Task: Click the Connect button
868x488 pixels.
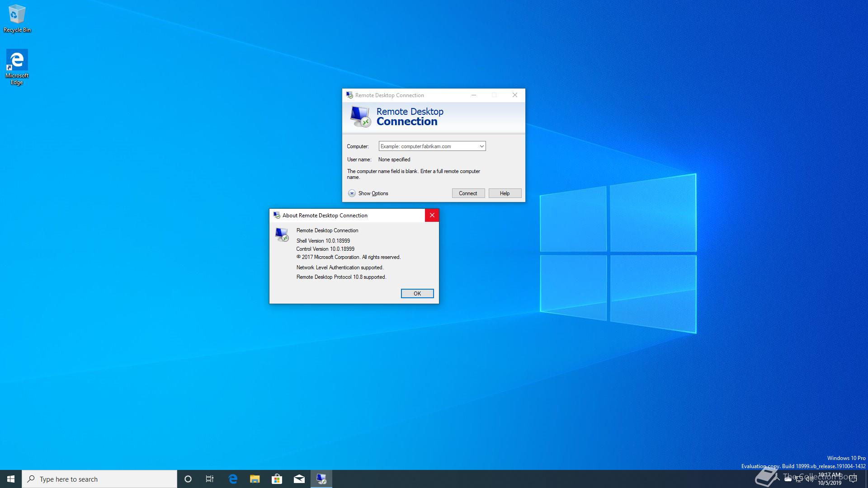Action: [468, 193]
